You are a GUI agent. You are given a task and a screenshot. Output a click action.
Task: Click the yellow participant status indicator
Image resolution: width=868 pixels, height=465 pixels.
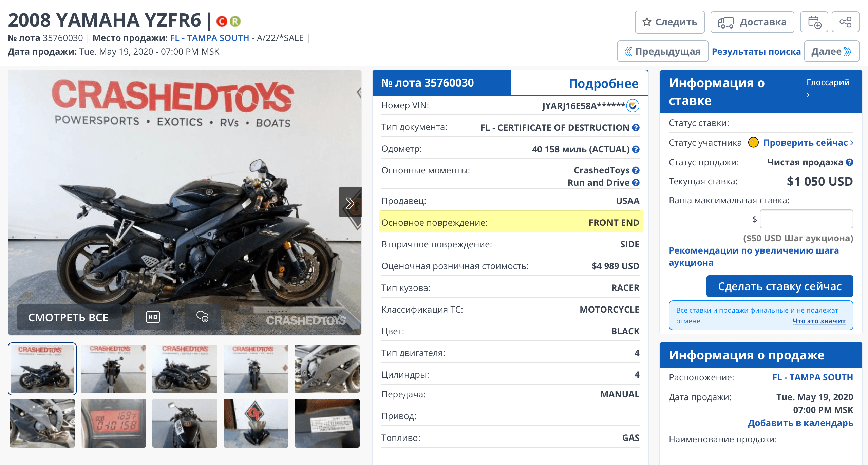753,142
